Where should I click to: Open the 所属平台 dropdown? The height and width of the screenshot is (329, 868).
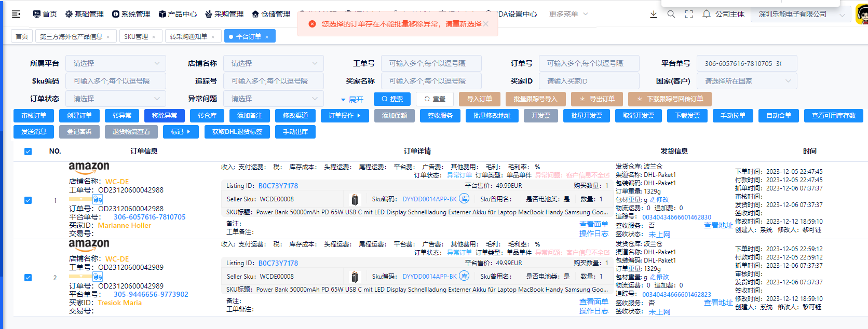116,63
